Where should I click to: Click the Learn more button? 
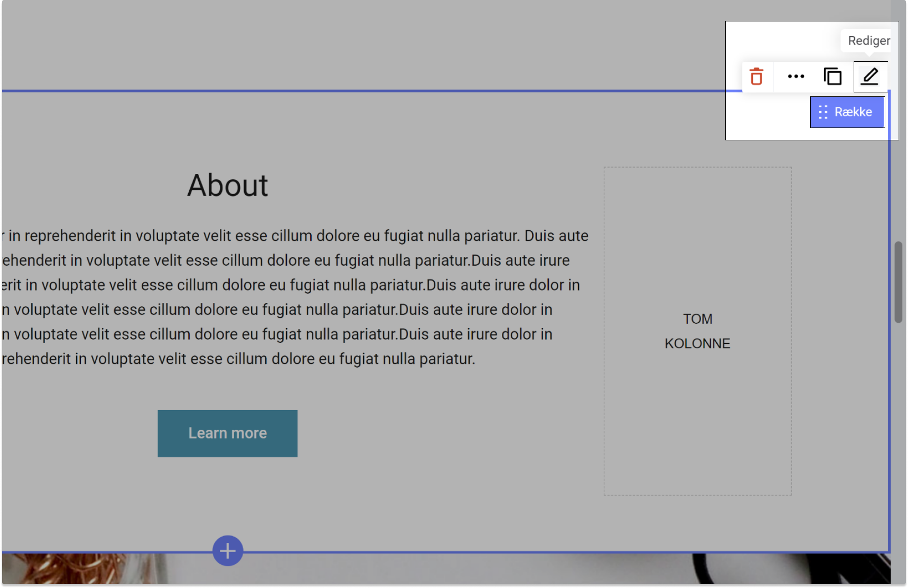[227, 433]
